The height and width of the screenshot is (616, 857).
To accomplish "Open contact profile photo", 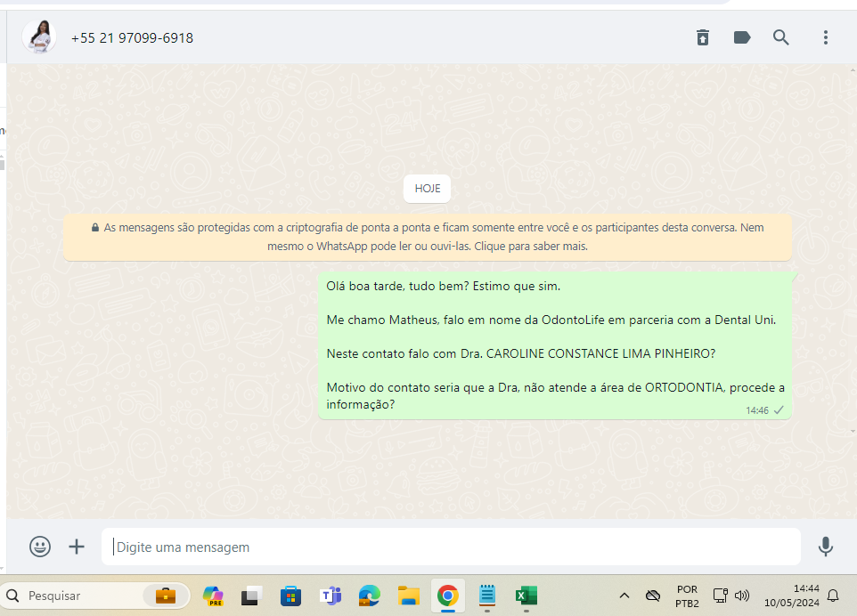I will pos(39,37).
